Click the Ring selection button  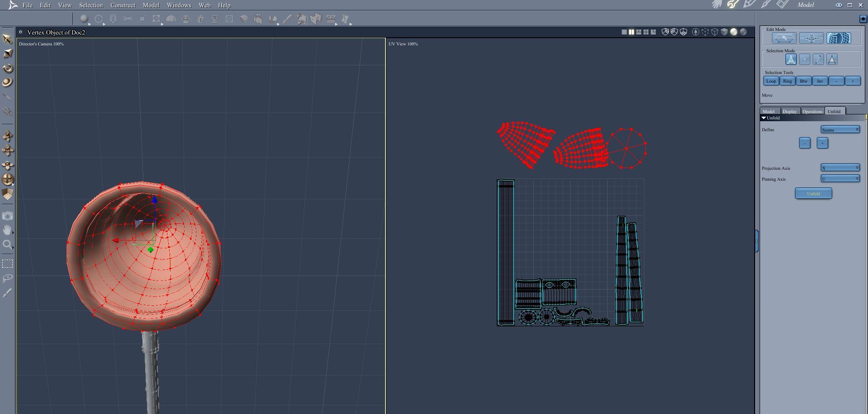(x=787, y=81)
